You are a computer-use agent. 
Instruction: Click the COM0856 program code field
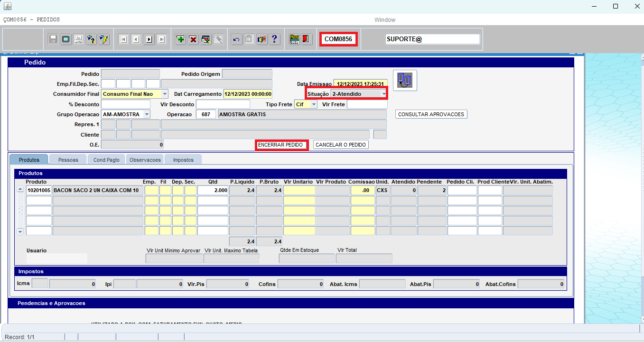point(338,39)
